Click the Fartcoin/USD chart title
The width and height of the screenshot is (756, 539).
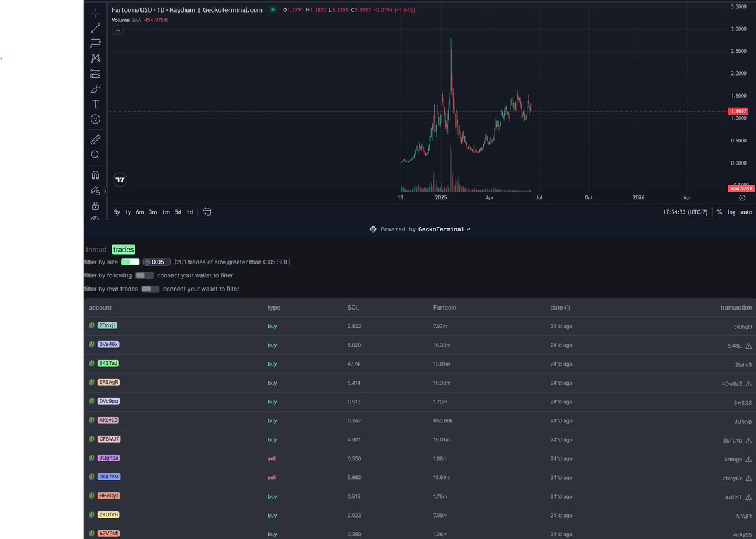(x=187, y=10)
